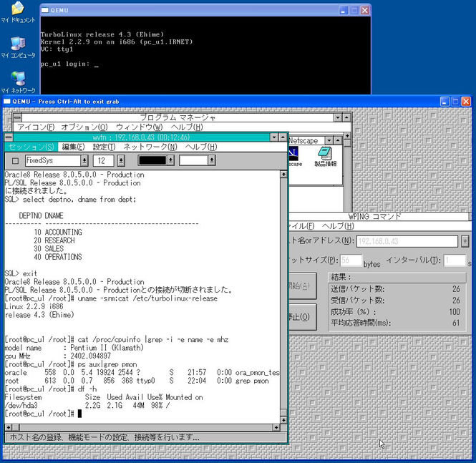This screenshot has height=463, width=476.
Task: Open the 製品情報 notebook icon
Action: [x=325, y=157]
